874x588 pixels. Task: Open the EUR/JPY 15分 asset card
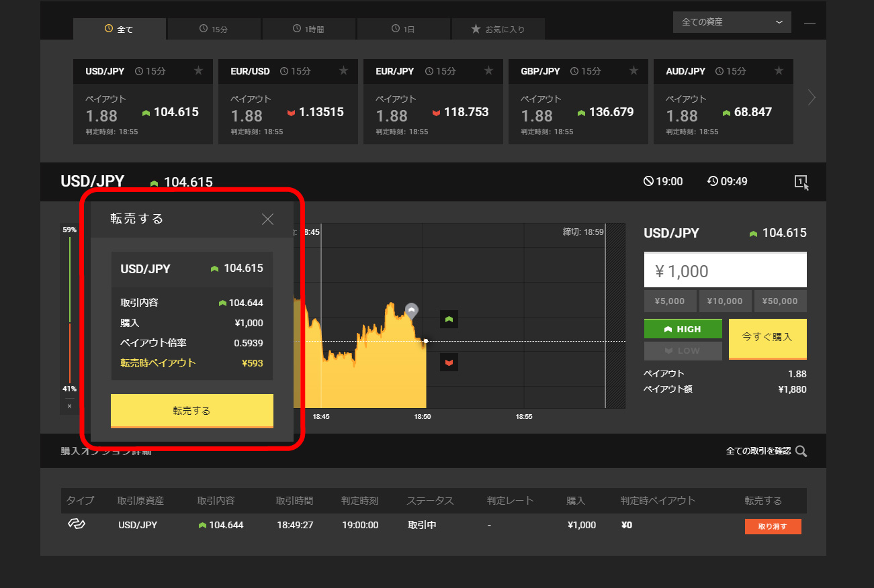tap(433, 101)
